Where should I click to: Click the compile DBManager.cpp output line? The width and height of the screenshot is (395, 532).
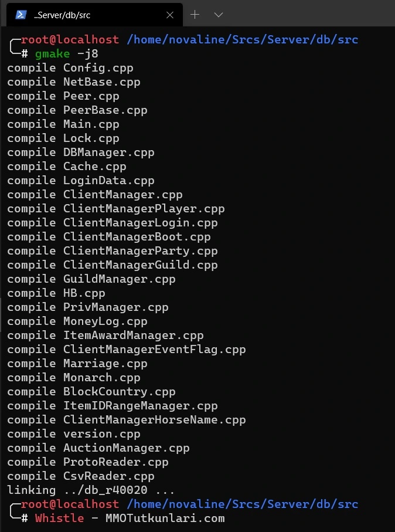[x=81, y=153]
